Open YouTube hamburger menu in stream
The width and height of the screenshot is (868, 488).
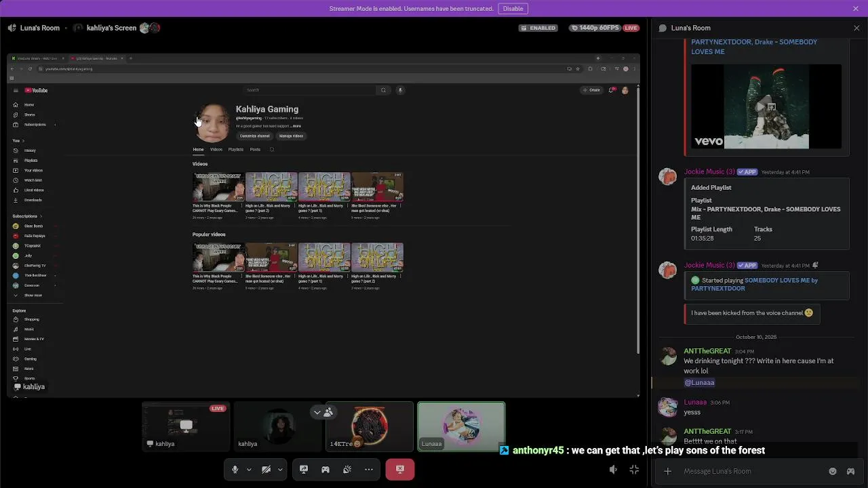tap(16, 90)
